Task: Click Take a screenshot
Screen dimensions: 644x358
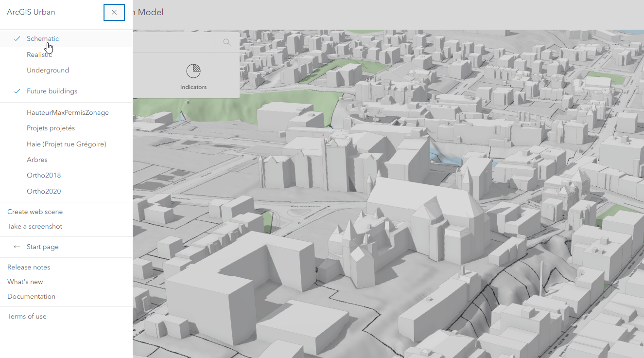Action: click(x=34, y=226)
